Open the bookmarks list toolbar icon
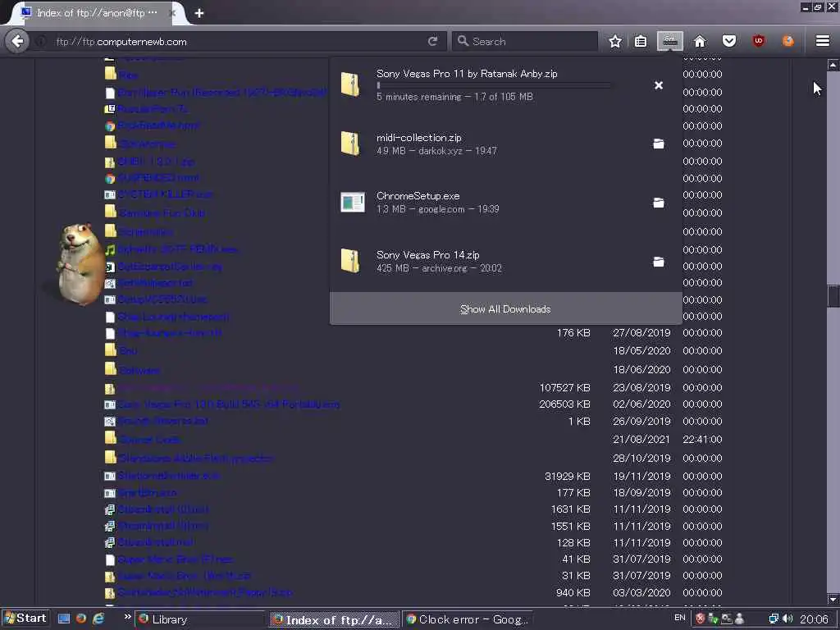 click(640, 41)
